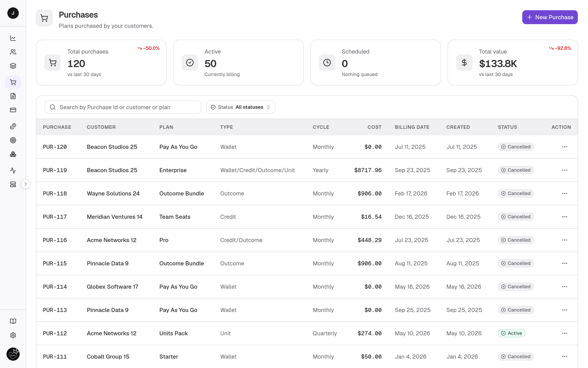Click the Total value card
The width and height of the screenshot is (588, 368).
[513, 63]
